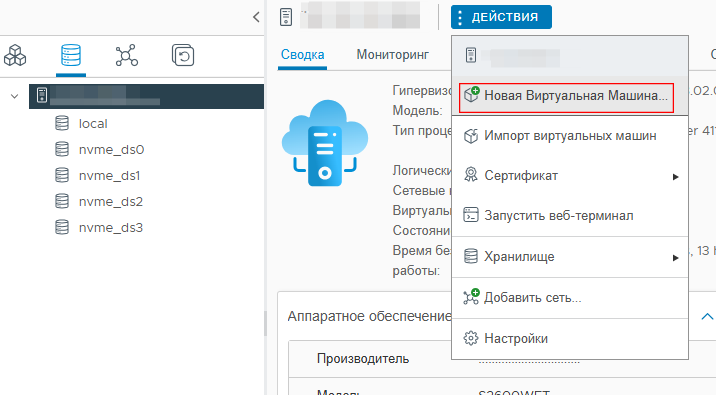Click the работы: uptime label

tap(416, 271)
